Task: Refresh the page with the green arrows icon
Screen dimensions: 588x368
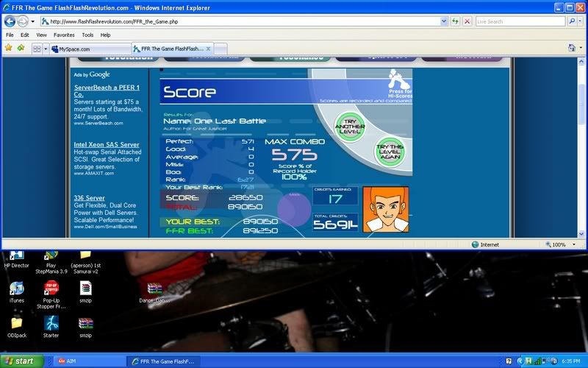Action: point(456,21)
